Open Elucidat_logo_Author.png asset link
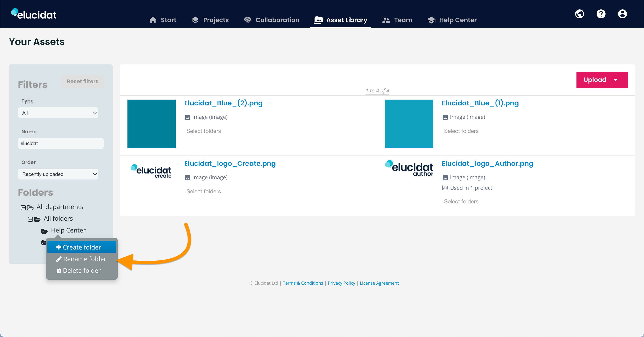644x337 pixels. (x=487, y=163)
